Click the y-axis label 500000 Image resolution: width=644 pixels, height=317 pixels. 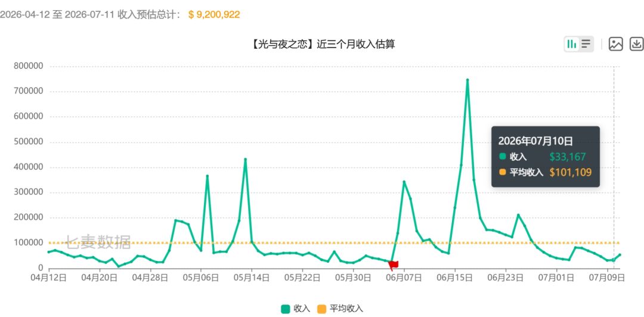29,142
